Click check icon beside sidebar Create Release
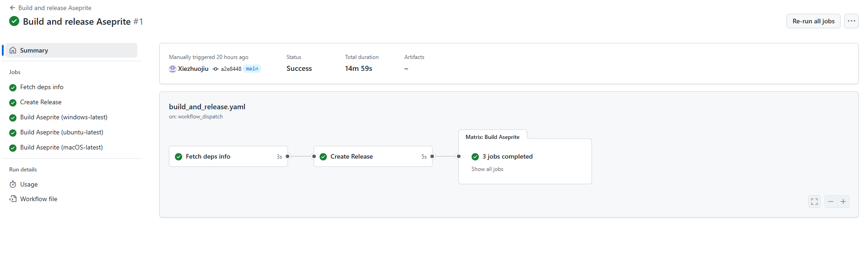This screenshot has width=868, height=261. point(13,102)
